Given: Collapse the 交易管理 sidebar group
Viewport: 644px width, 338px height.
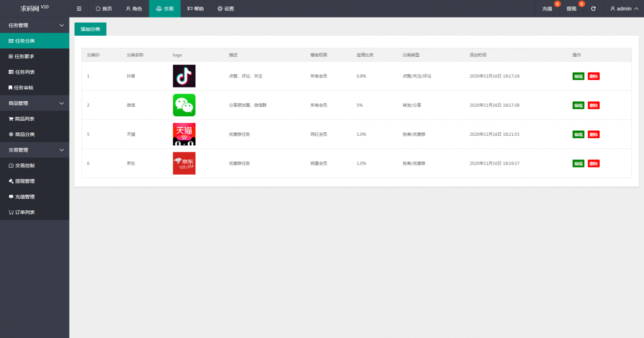Looking at the screenshot, I should tap(35, 150).
